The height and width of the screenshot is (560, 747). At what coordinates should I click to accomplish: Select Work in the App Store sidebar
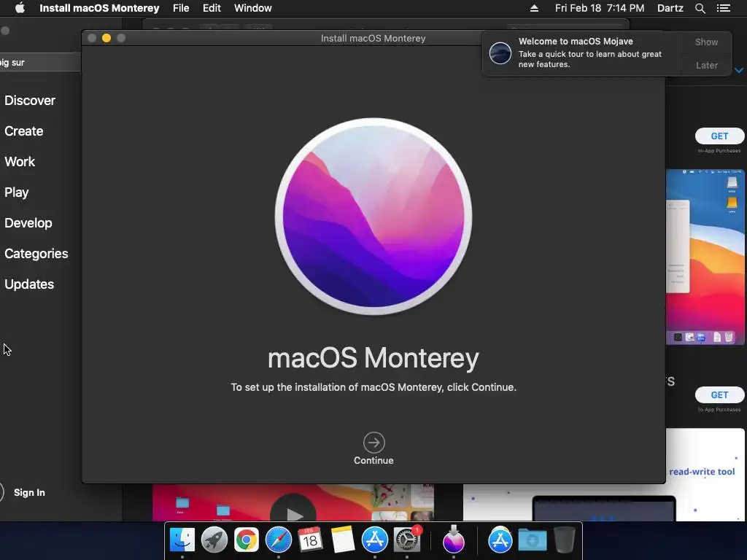pos(20,161)
